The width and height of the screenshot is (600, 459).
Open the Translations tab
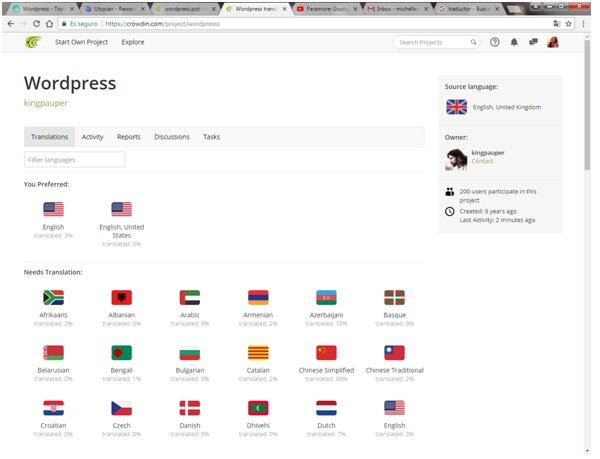(50, 137)
